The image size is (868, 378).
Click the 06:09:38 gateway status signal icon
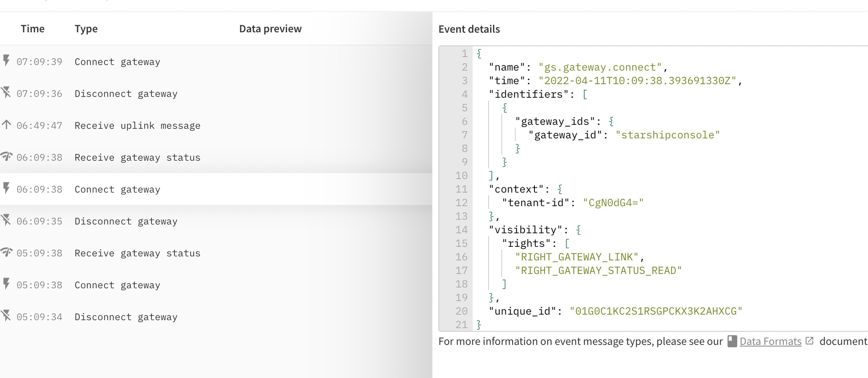6,156
